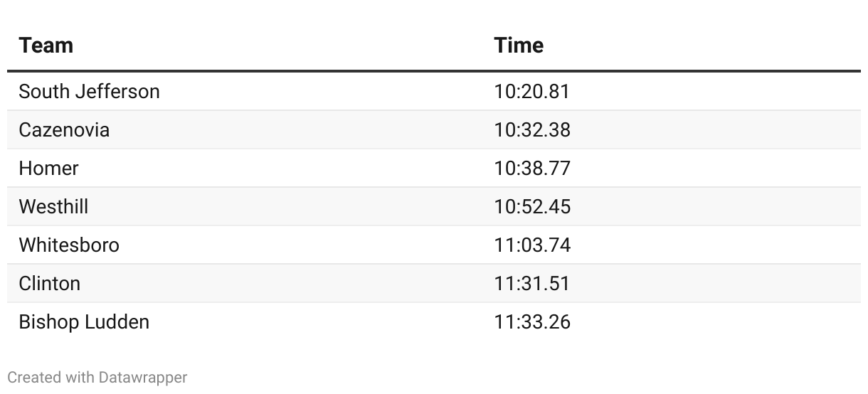Click the time 11:33.26
Screen dimensions: 868x394
coord(532,322)
